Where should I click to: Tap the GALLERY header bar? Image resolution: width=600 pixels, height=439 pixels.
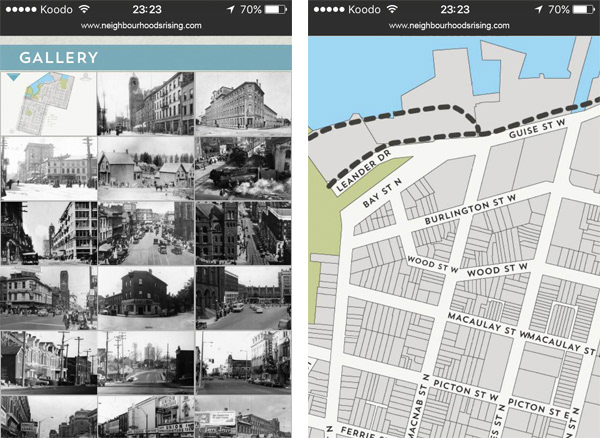coord(146,57)
